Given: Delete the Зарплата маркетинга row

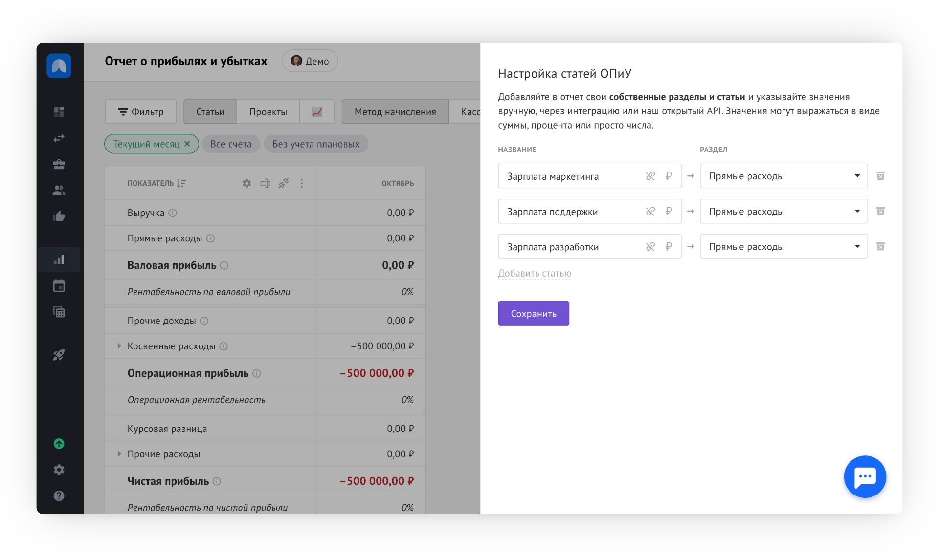Looking at the screenshot, I should point(880,176).
